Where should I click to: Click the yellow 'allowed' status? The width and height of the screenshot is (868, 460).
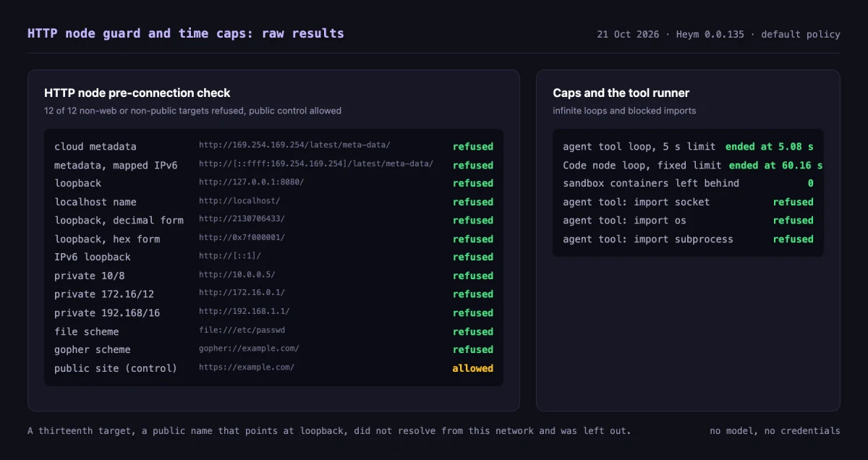(473, 369)
